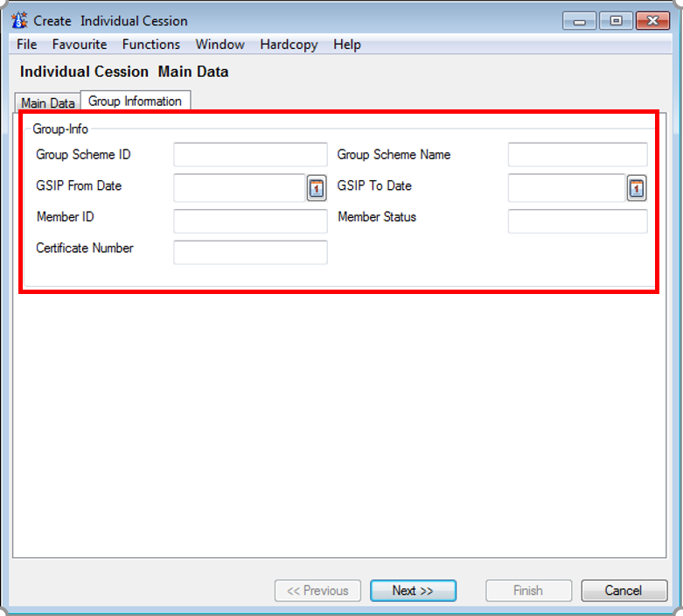Open the Favourite menu
The height and width of the screenshot is (616, 683).
click(x=80, y=45)
